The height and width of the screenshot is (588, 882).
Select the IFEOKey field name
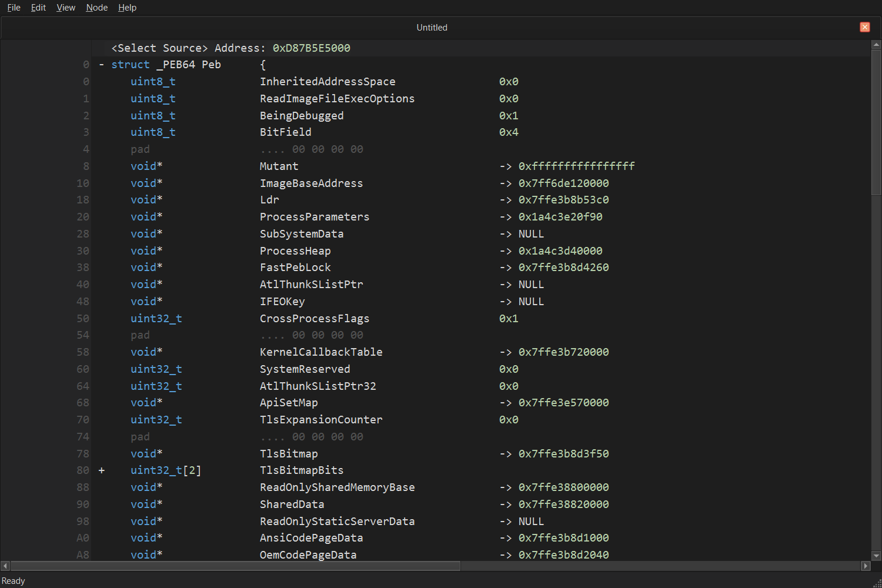point(282,302)
